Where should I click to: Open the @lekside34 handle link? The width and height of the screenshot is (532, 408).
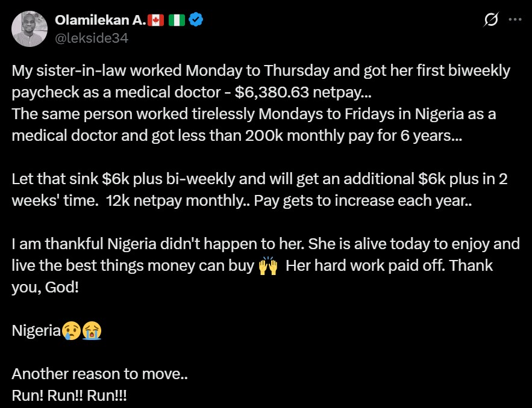point(91,38)
